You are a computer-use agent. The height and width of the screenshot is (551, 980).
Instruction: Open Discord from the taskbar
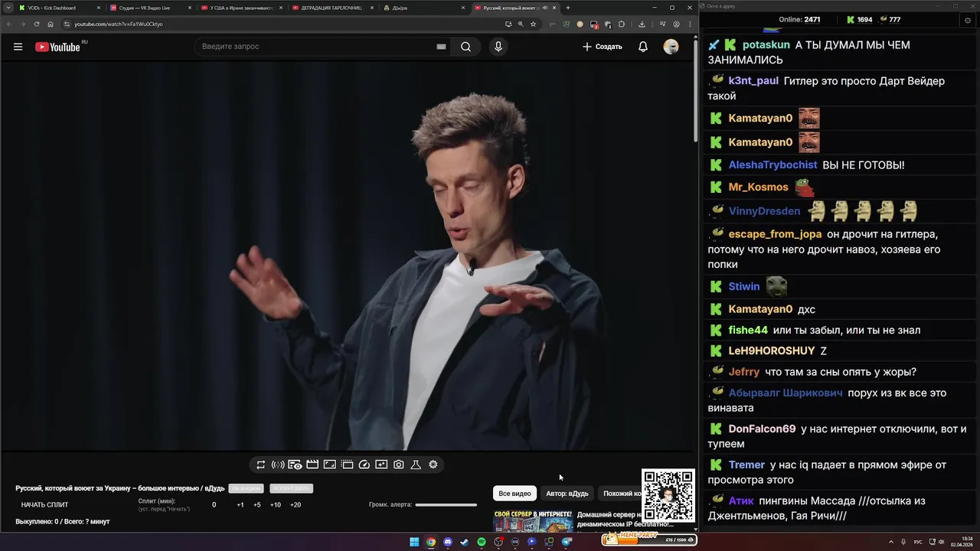click(x=448, y=542)
